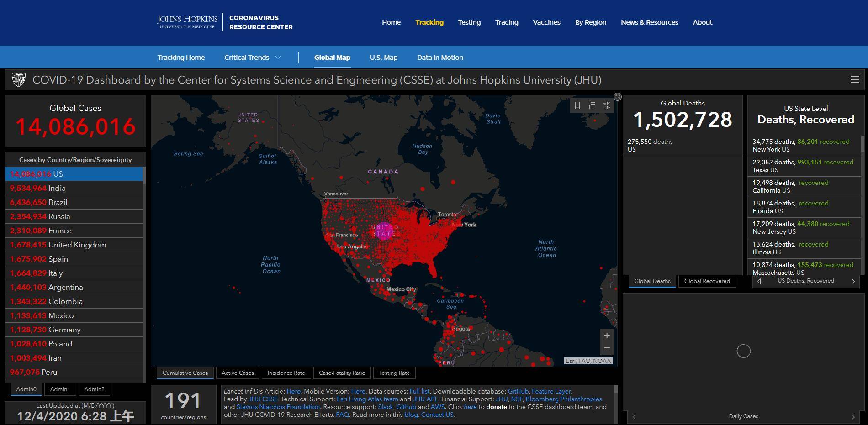Image resolution: width=868 pixels, height=425 pixels.
Task: Open the By Region nav item
Action: pyautogui.click(x=591, y=22)
